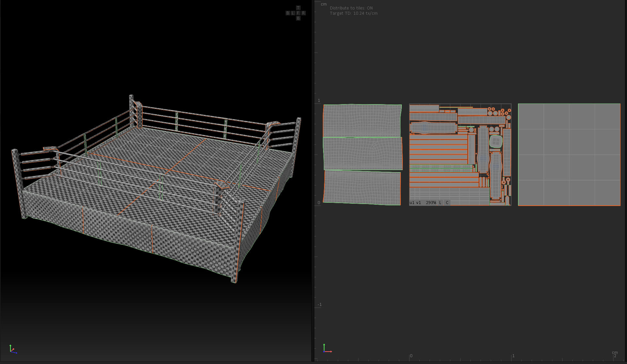Click the 'u1 v1' tile label
Viewport: 627px width, 364px height.
pos(415,203)
